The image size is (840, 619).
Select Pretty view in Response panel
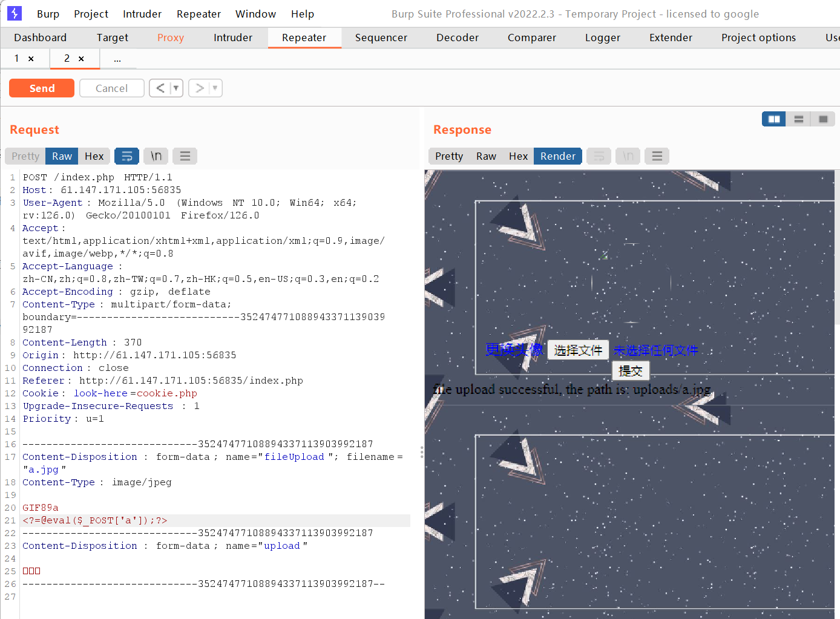pyautogui.click(x=449, y=156)
